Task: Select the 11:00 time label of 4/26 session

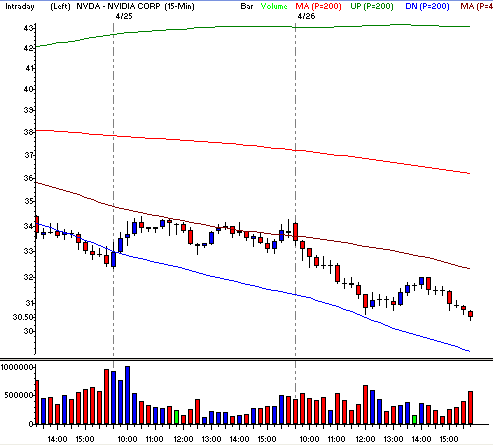Action: point(336,439)
